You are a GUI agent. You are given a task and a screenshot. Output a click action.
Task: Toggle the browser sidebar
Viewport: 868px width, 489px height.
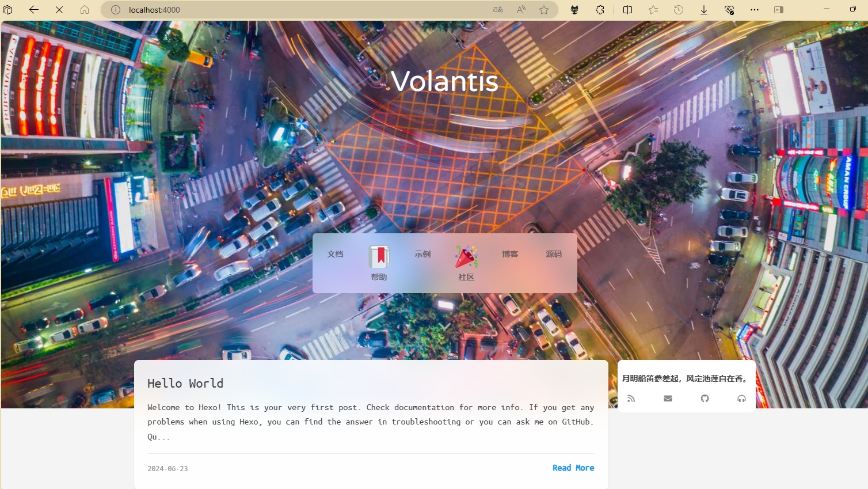tap(779, 10)
